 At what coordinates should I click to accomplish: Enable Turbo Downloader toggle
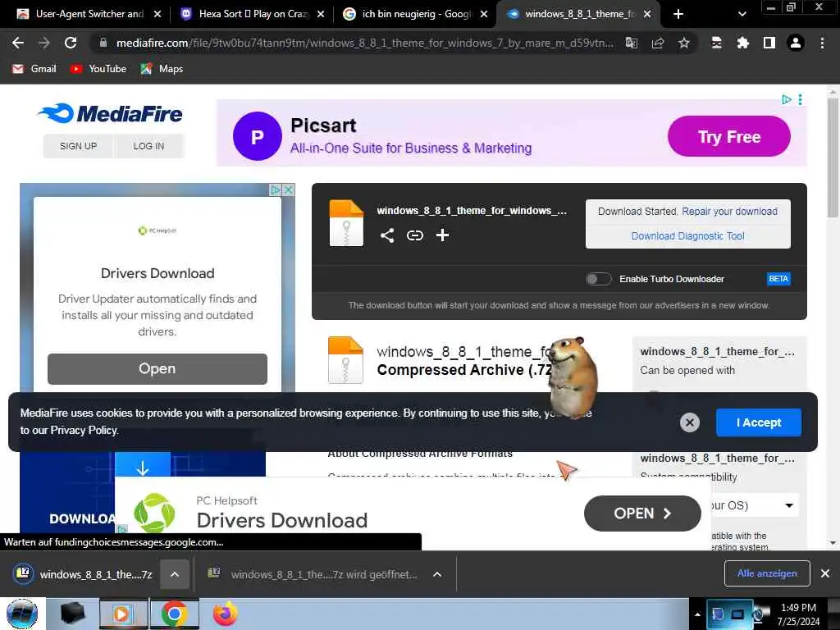tap(598, 279)
